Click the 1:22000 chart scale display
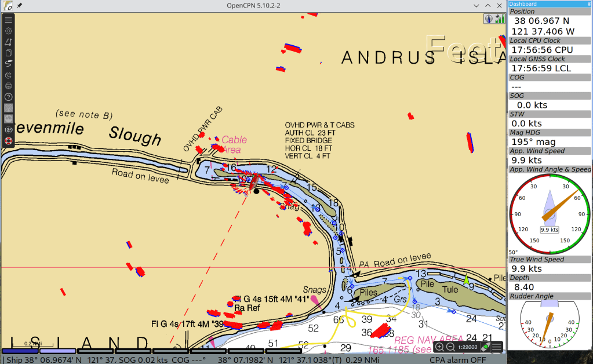 click(x=468, y=347)
